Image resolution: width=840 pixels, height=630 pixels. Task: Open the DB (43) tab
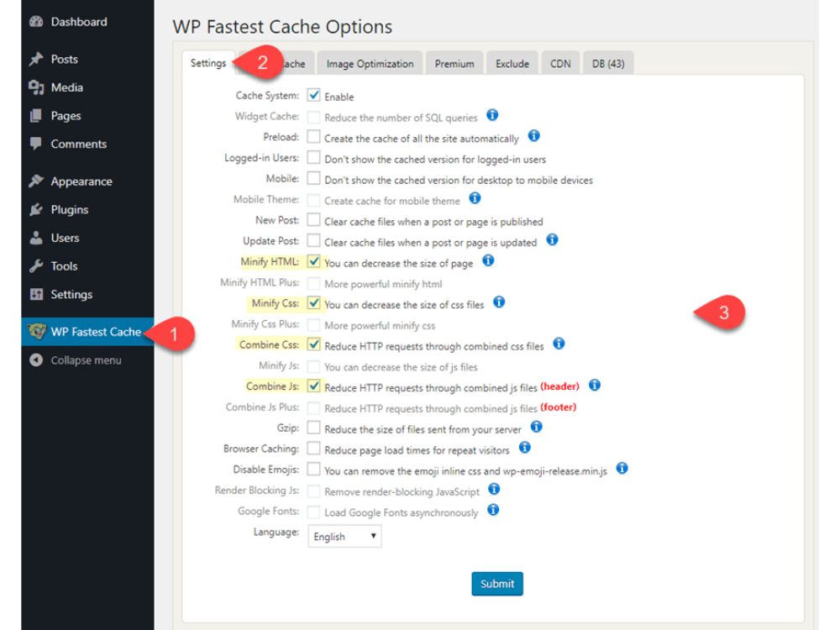(608, 64)
